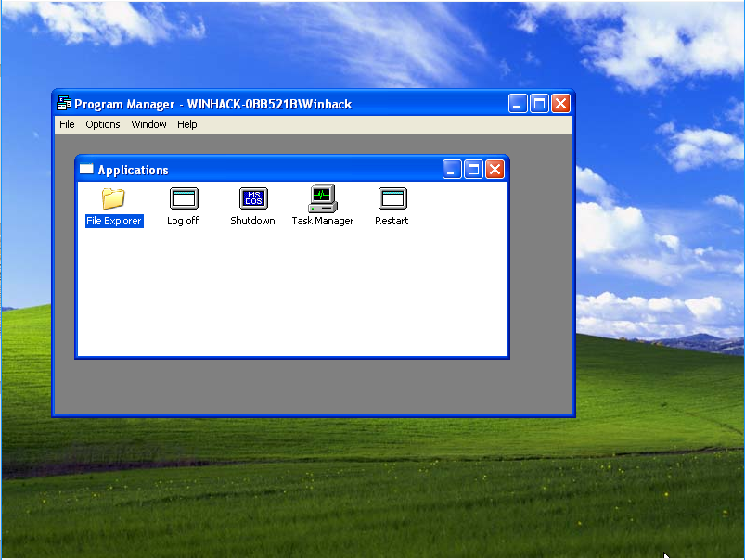Open the Help menu
Image resolution: width=745 pixels, height=560 pixels.
(x=187, y=124)
